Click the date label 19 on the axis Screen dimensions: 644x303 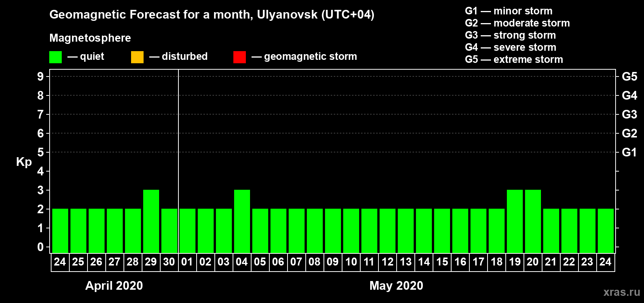(x=514, y=262)
